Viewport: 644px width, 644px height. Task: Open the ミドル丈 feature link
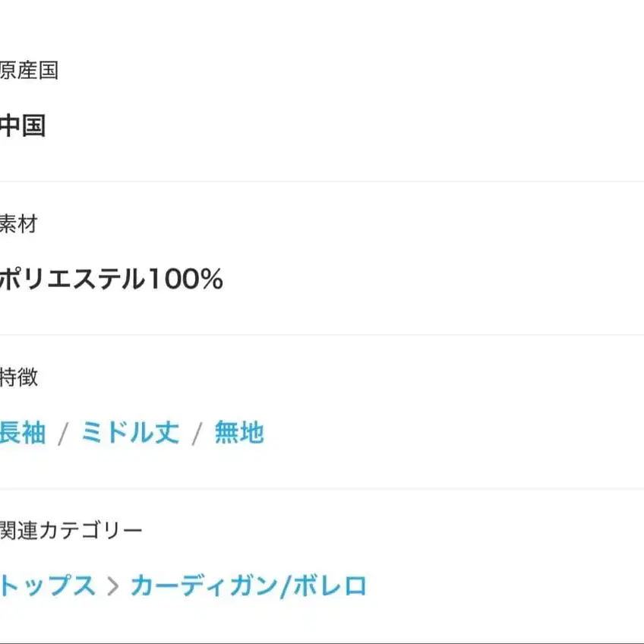(130, 433)
